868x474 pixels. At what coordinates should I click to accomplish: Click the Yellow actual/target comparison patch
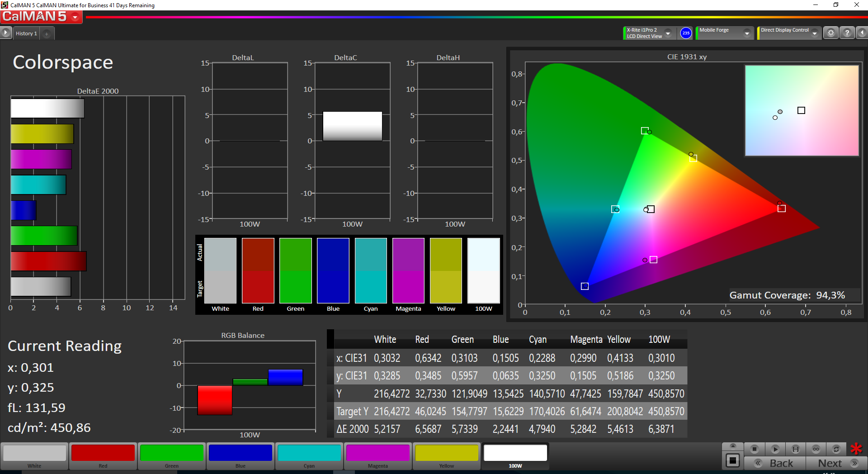coord(446,270)
